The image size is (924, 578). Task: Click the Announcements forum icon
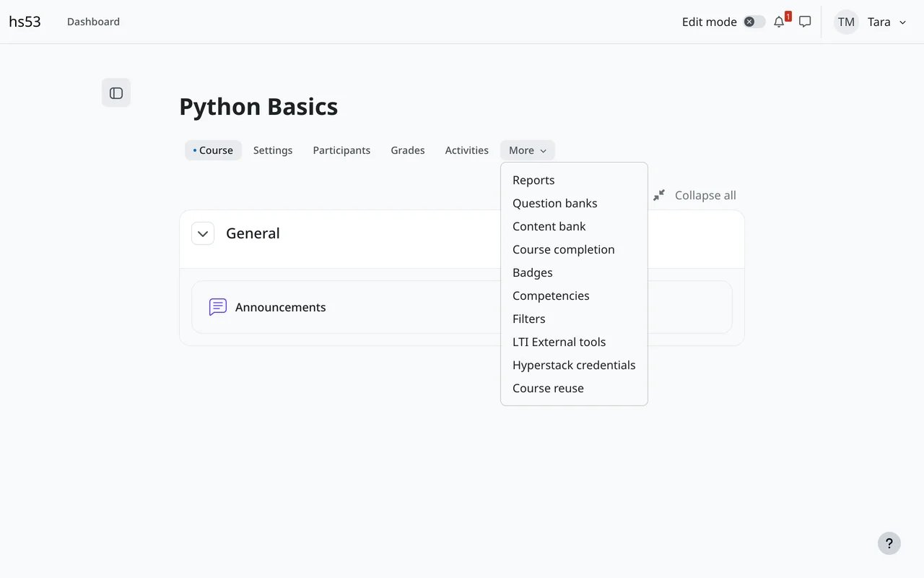[x=218, y=307]
